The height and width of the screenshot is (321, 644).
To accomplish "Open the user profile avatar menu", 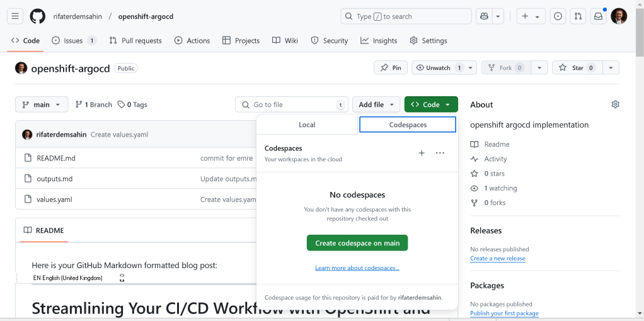I will click(x=619, y=16).
